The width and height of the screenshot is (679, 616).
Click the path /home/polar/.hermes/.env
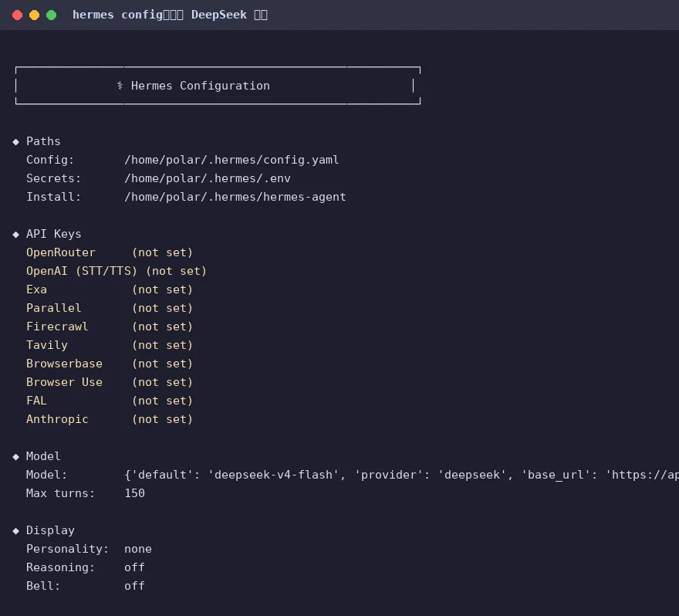tap(208, 178)
